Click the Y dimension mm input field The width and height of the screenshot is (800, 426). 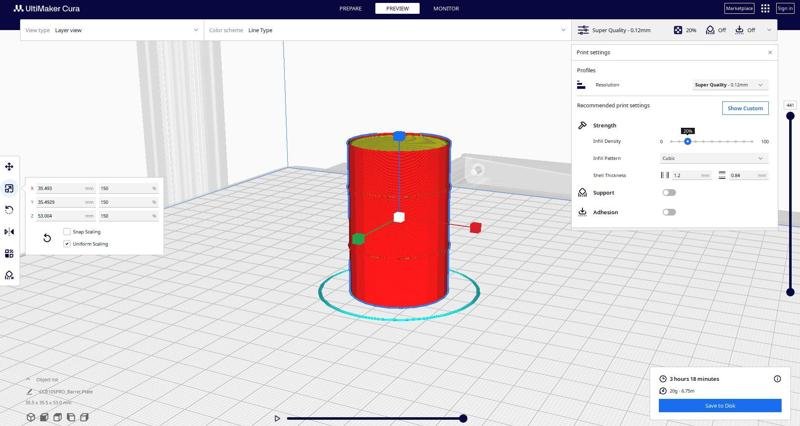(66, 202)
